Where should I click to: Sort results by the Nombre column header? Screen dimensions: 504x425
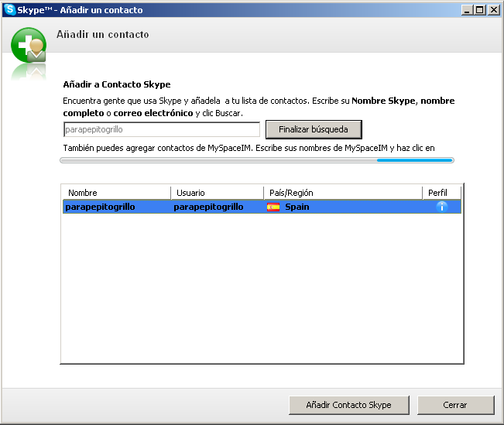(x=116, y=193)
